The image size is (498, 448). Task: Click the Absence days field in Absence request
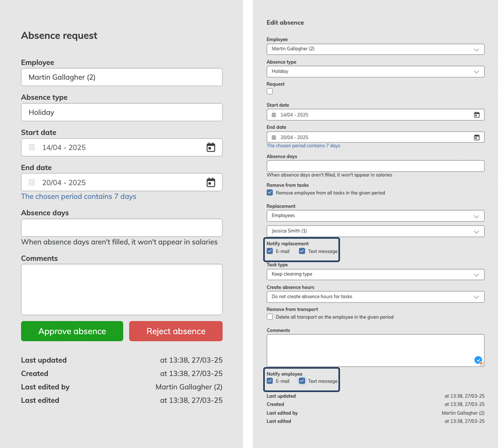pos(122,228)
